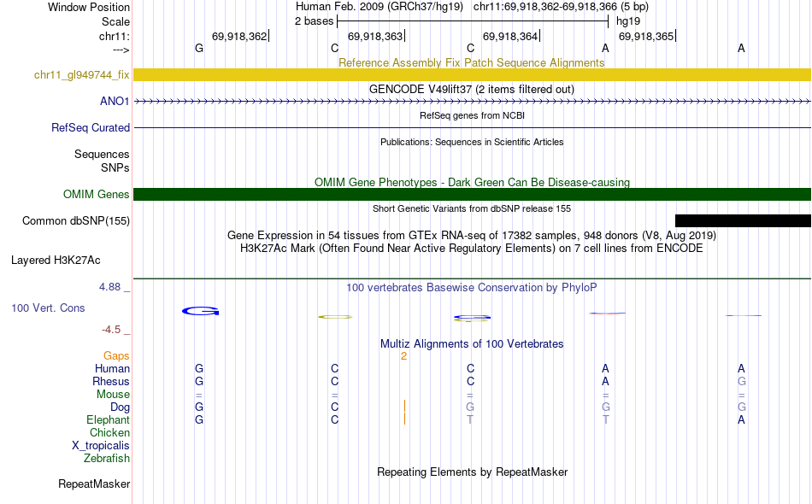Click the X_tropicalis species row label

(x=101, y=446)
